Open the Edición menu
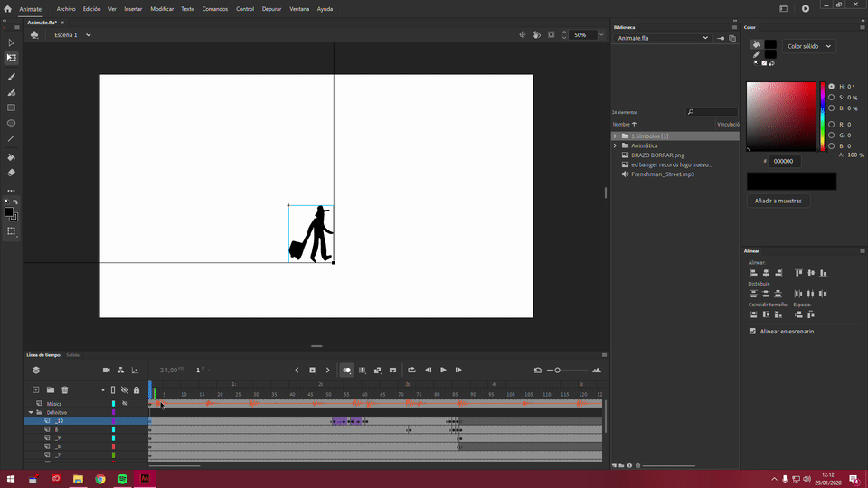The height and width of the screenshot is (488, 868). [x=92, y=9]
